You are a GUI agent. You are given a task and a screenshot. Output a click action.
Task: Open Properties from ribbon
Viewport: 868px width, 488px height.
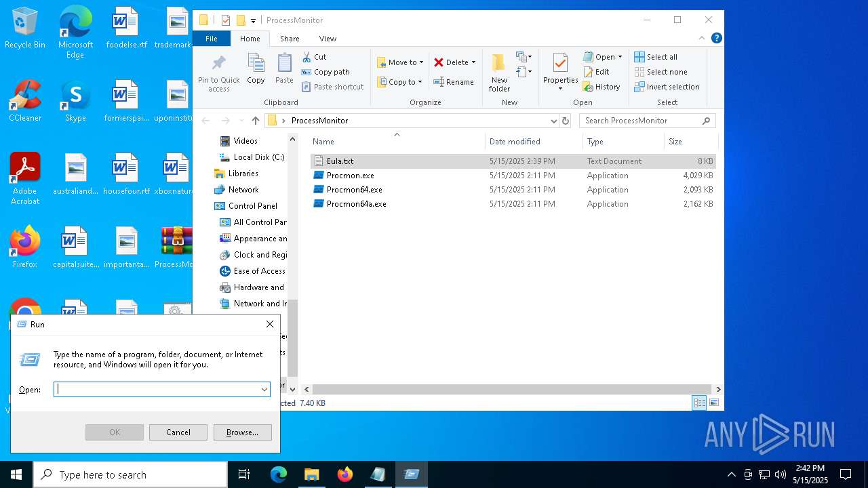[x=560, y=73]
